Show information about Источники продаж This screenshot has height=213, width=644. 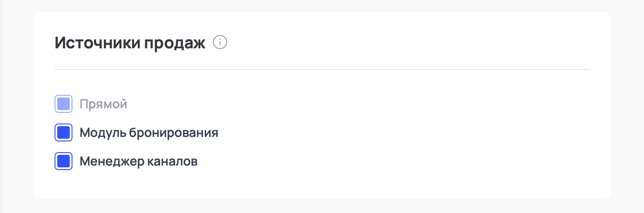pos(220,43)
